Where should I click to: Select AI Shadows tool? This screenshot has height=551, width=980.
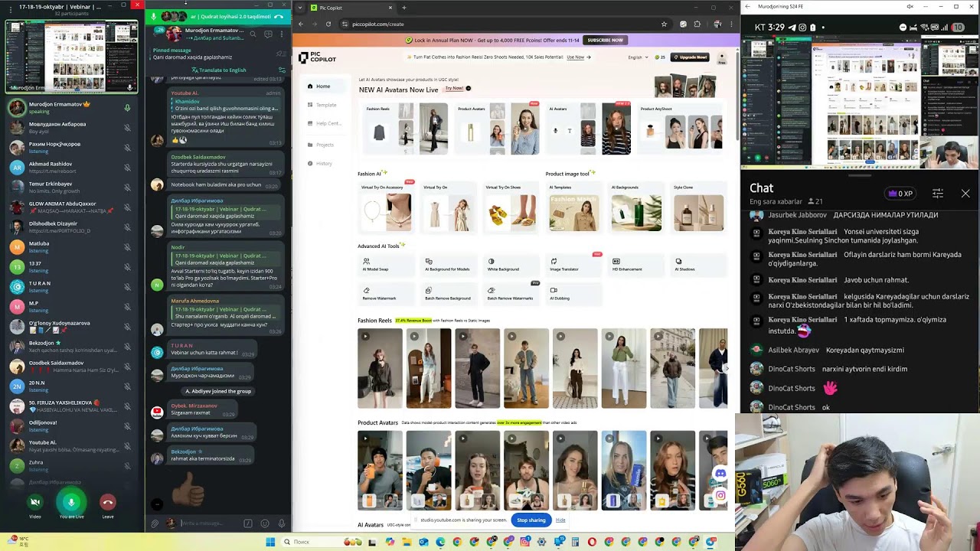pyautogui.click(x=699, y=265)
